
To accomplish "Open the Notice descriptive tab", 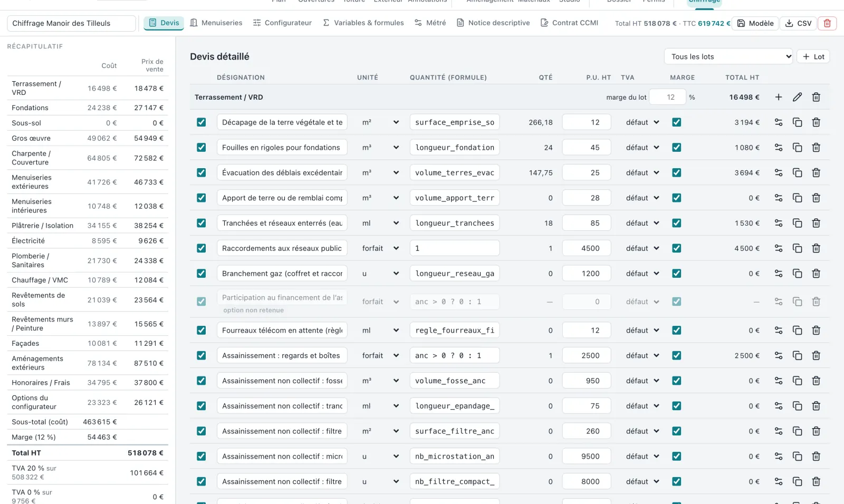I will (x=493, y=23).
